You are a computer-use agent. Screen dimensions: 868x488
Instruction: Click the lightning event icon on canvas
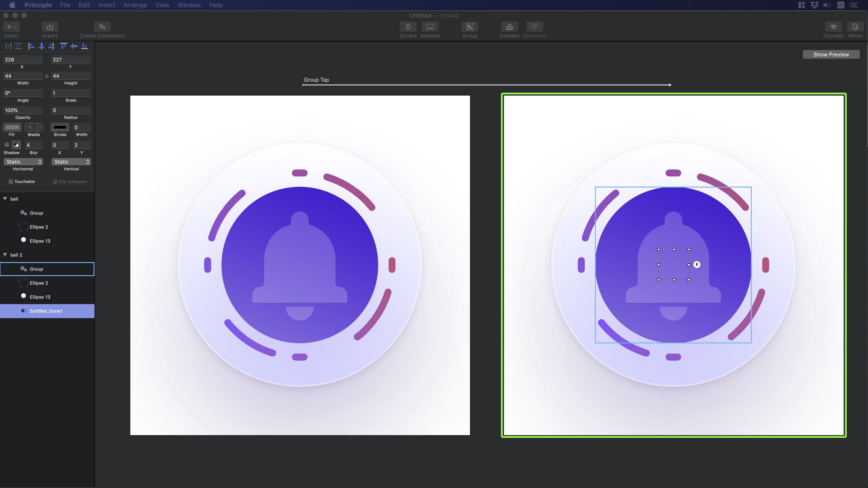(696, 265)
